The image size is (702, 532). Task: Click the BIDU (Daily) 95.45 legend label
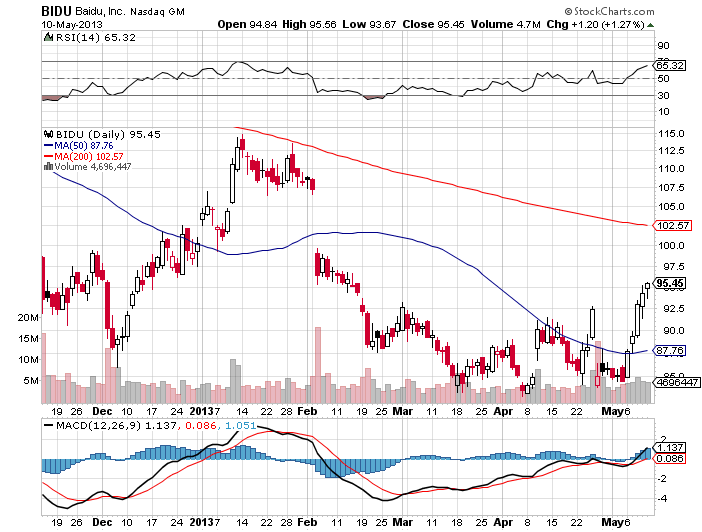[x=108, y=134]
